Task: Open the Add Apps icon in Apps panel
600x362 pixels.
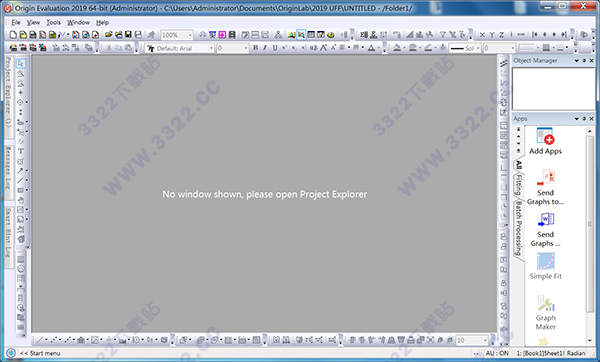Action: click(545, 141)
